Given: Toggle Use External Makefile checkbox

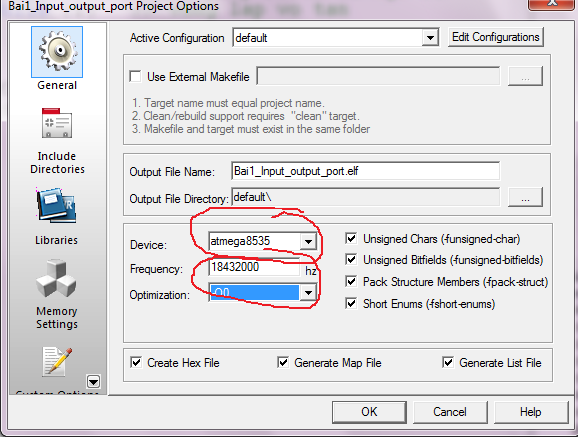Looking at the screenshot, I should [135, 76].
